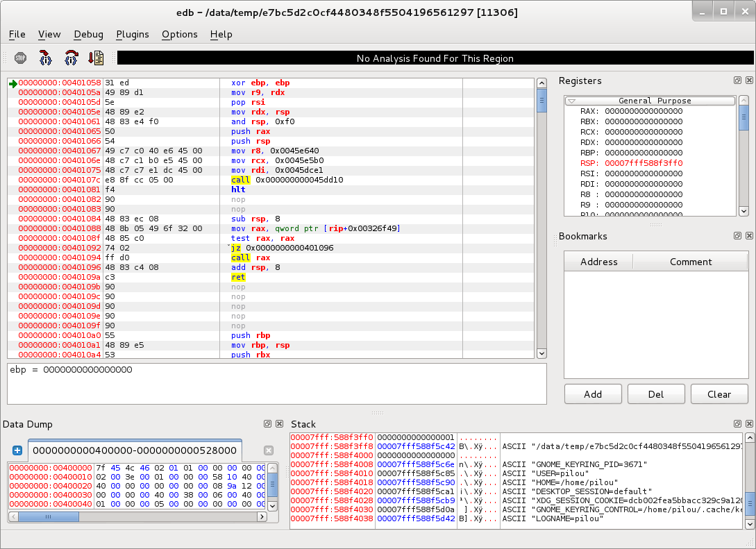The width and height of the screenshot is (756, 549).
Task: Click the Run toolbar icon with red arrow
Action: (96, 58)
